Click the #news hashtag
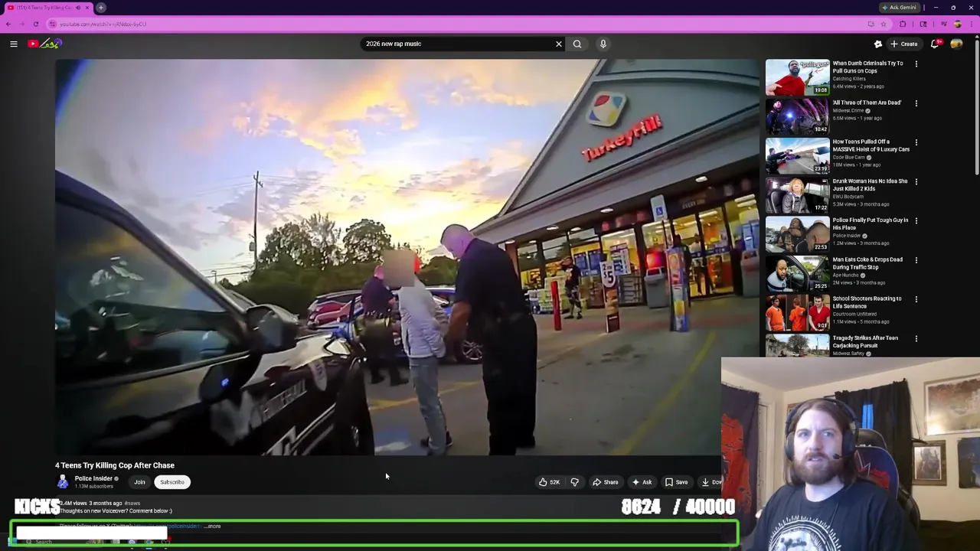The width and height of the screenshot is (980, 551). click(132, 504)
